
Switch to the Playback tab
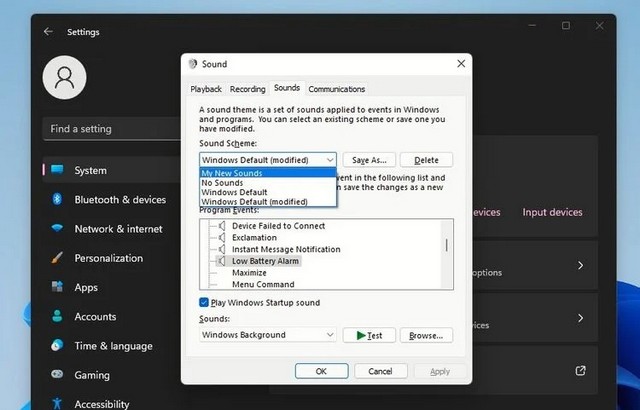(x=206, y=89)
